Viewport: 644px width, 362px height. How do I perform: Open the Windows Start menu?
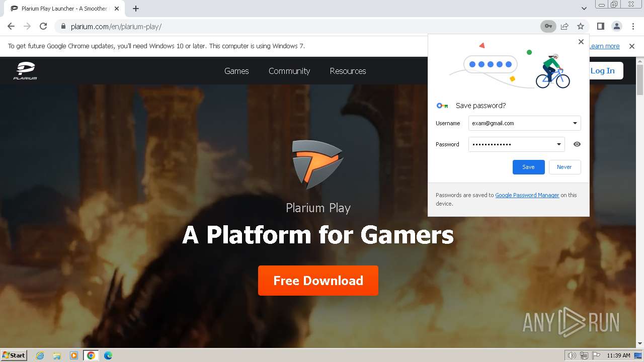(x=14, y=355)
